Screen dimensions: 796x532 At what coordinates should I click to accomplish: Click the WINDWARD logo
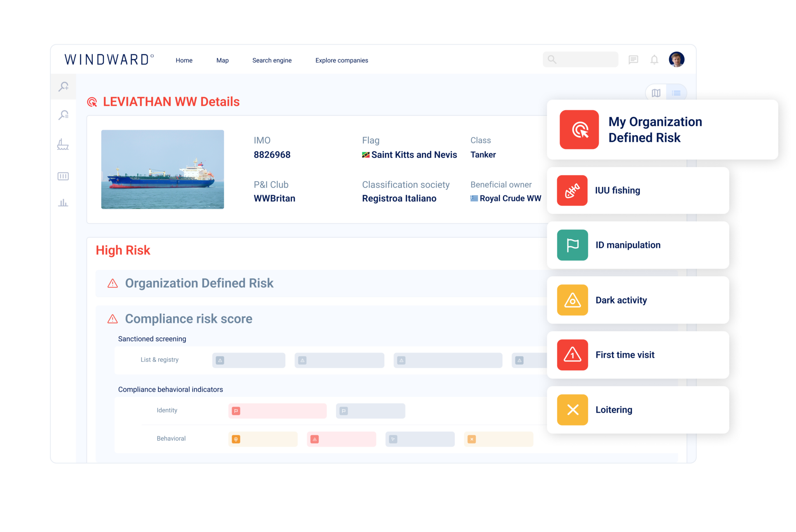109,59
